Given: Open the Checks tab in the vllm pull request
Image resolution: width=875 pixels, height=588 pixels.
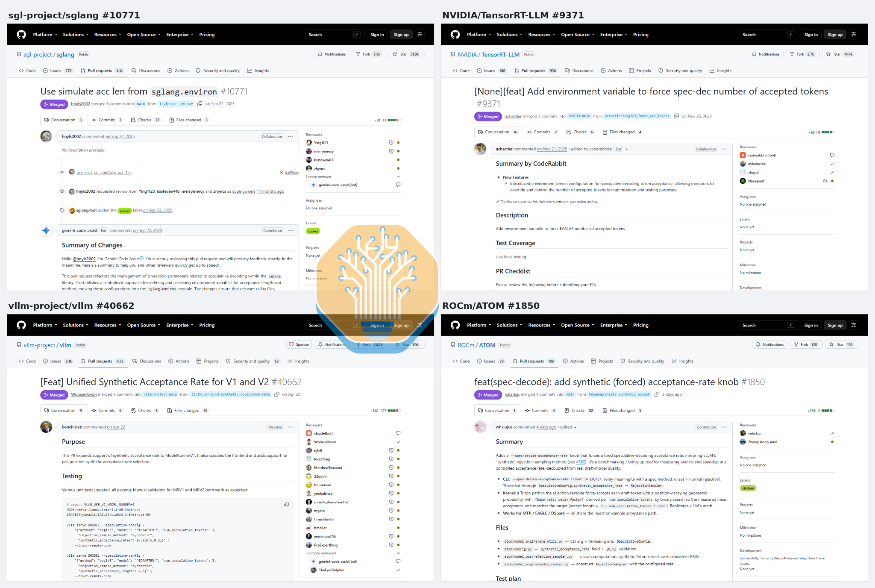Looking at the screenshot, I should click(145, 411).
